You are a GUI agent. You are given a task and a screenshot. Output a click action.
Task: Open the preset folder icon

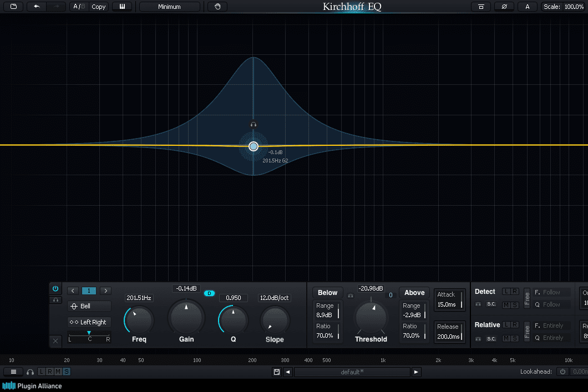(x=13, y=6)
